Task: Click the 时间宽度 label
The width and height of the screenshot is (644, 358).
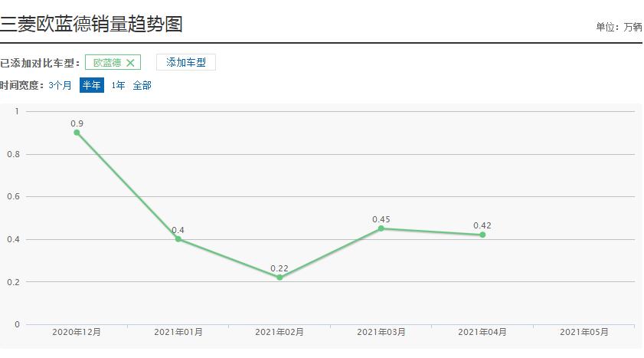Action: (x=22, y=85)
